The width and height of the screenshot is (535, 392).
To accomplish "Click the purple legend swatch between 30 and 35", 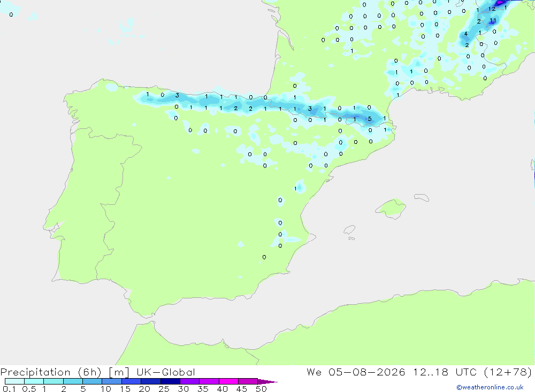I will tap(190, 381).
